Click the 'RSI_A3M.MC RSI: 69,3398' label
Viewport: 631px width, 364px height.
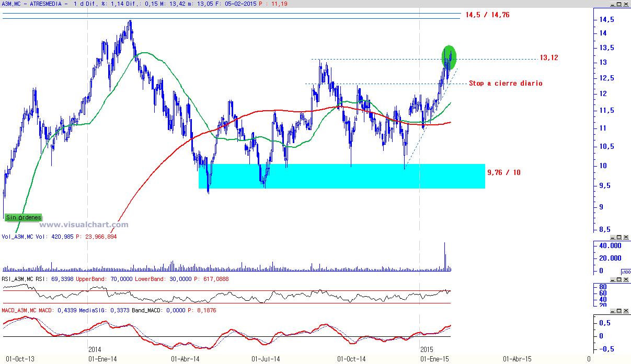[37, 279]
